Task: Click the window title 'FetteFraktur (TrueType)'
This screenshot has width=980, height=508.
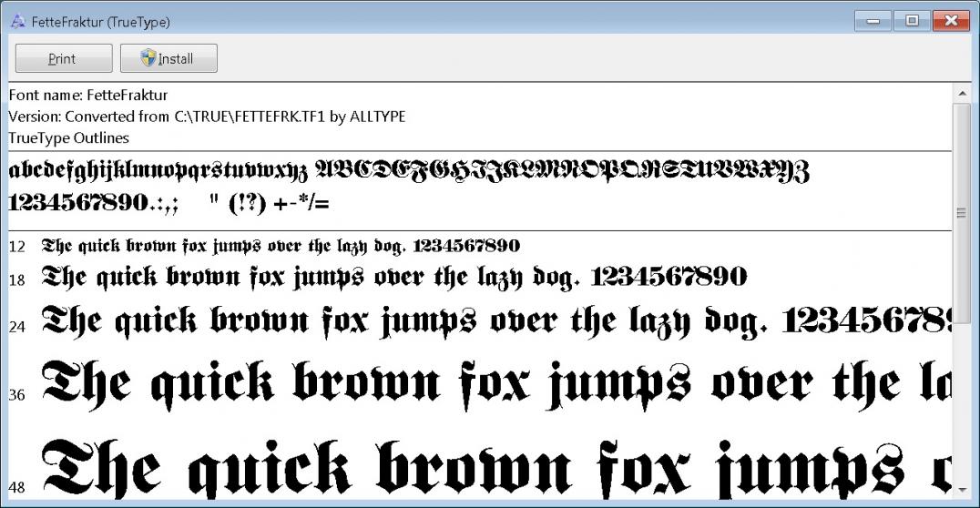Action: click(x=100, y=22)
